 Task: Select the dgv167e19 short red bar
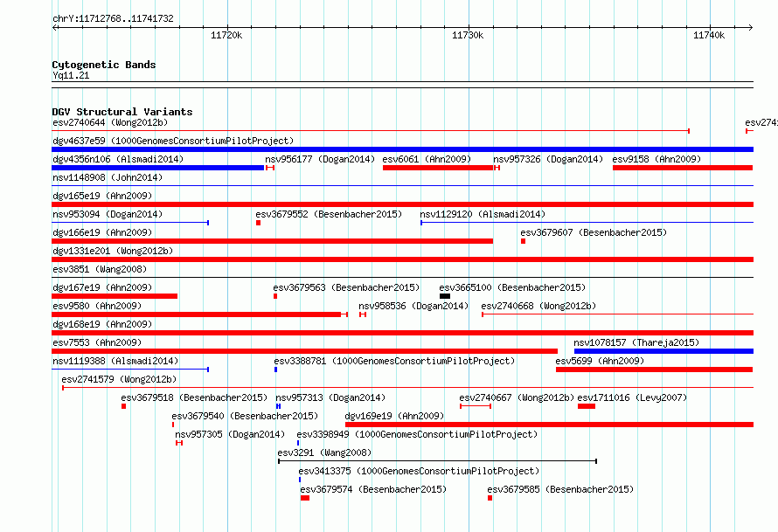(x=115, y=296)
